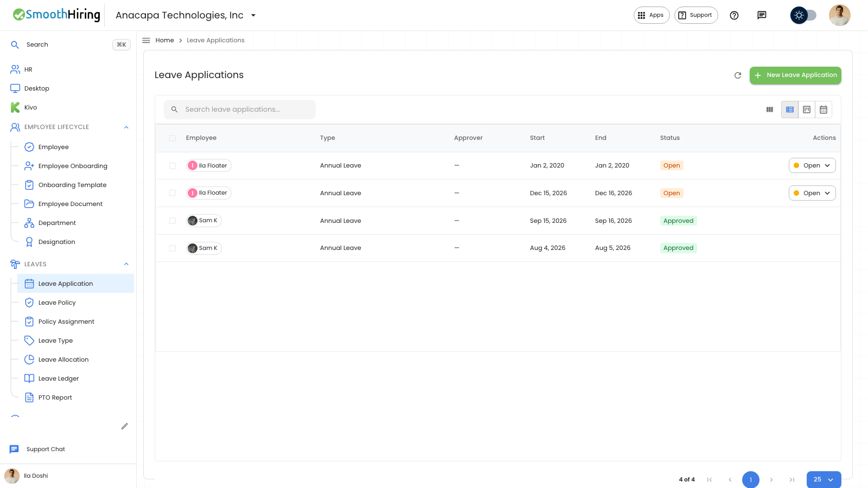The width and height of the screenshot is (868, 488).
Task: Go to the last page
Action: click(792, 480)
